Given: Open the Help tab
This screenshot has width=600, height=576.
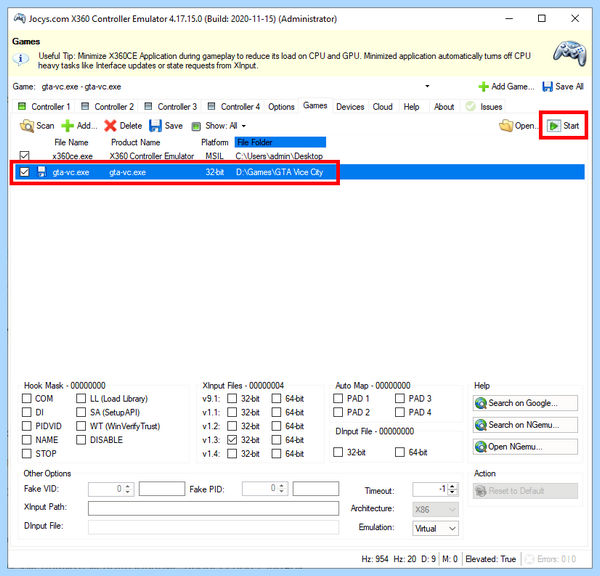Looking at the screenshot, I should click(x=411, y=106).
